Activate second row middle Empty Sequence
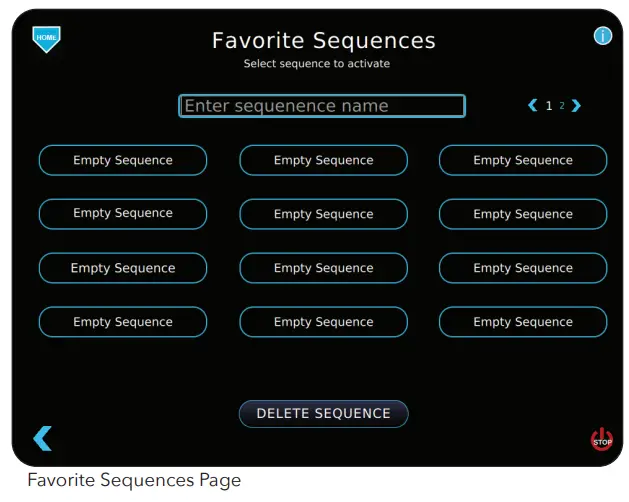This screenshot has width=629, height=502. click(x=323, y=214)
